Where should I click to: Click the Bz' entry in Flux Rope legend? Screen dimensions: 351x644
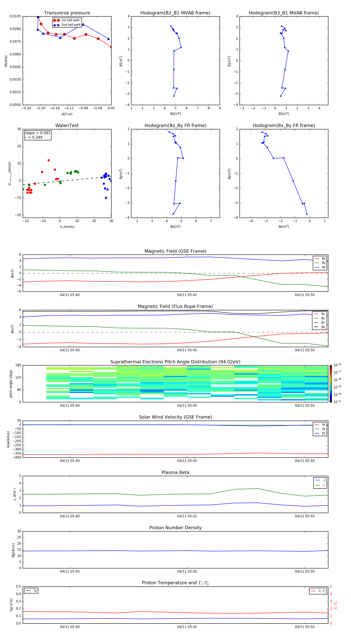[320, 323]
